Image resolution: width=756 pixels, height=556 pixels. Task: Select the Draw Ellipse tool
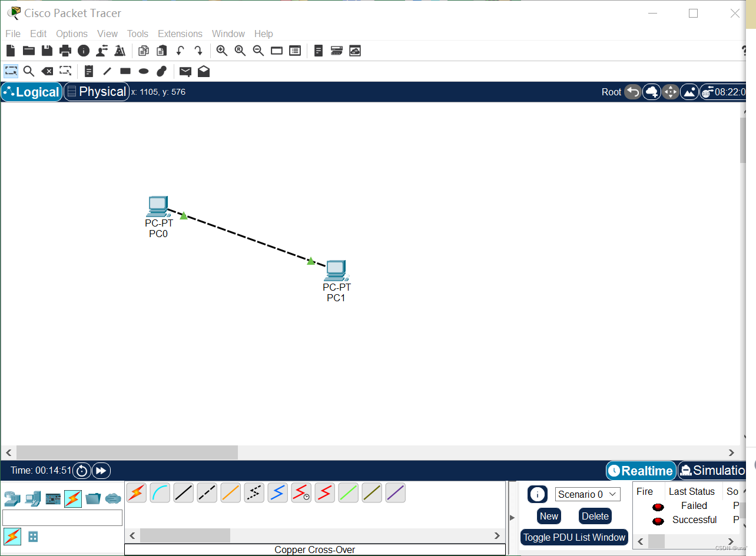[x=144, y=71]
